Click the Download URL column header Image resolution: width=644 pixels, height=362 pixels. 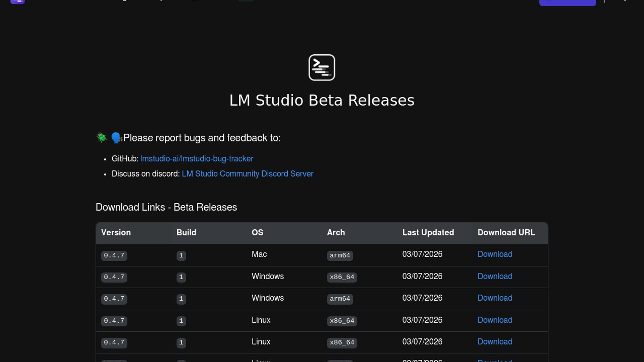pyautogui.click(x=506, y=233)
